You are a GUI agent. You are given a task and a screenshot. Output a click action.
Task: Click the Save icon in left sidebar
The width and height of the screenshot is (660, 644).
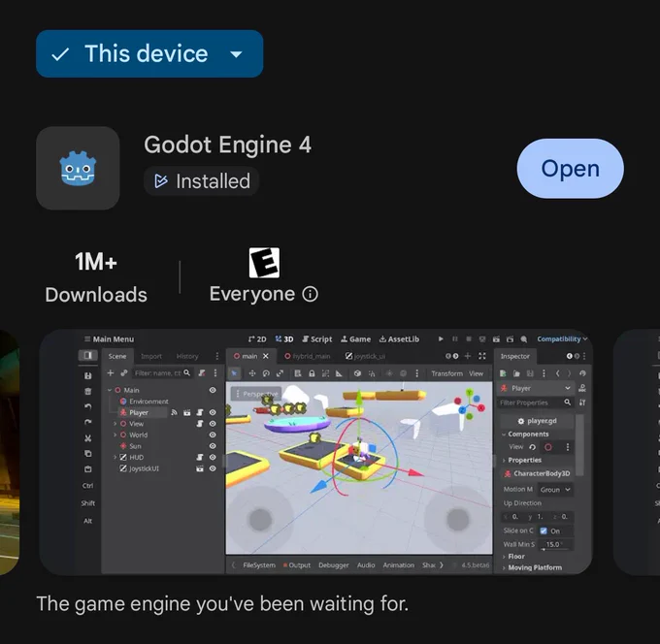click(x=87, y=375)
